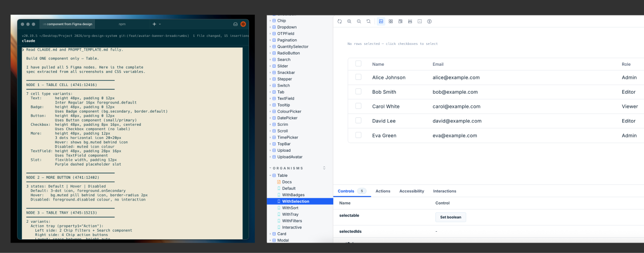Open the Interactions addon tab
This screenshot has height=253, width=644.
pyautogui.click(x=445, y=191)
